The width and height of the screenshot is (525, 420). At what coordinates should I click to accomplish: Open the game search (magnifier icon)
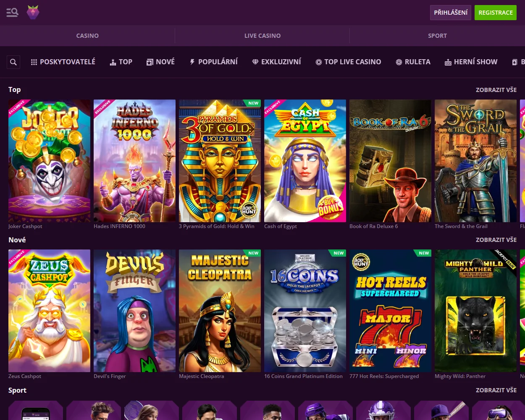point(13,62)
